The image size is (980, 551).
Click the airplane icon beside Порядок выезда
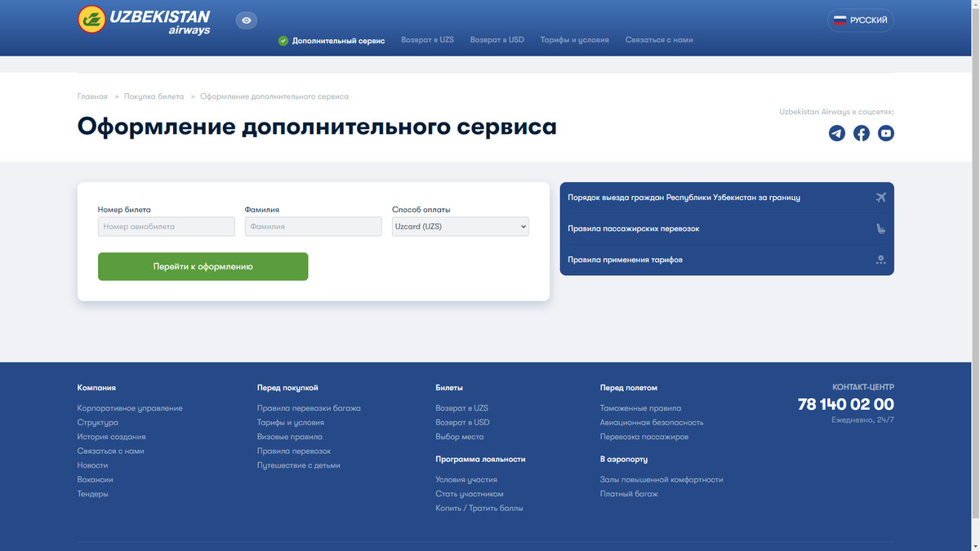880,198
